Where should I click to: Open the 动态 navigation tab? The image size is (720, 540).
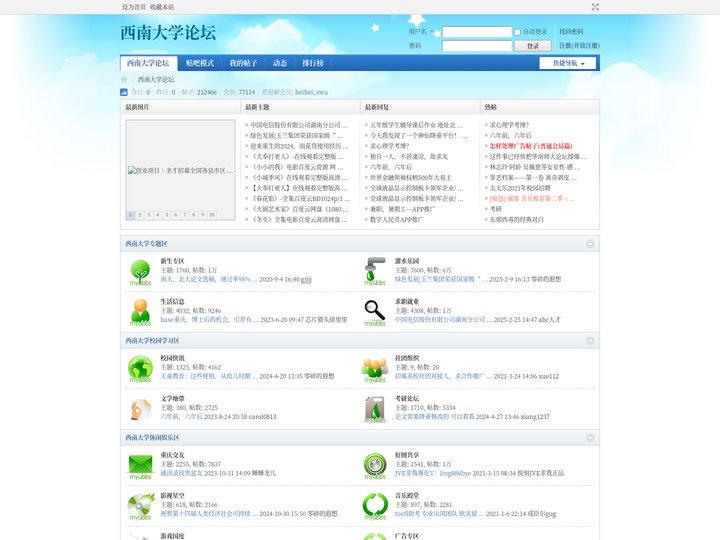point(280,63)
